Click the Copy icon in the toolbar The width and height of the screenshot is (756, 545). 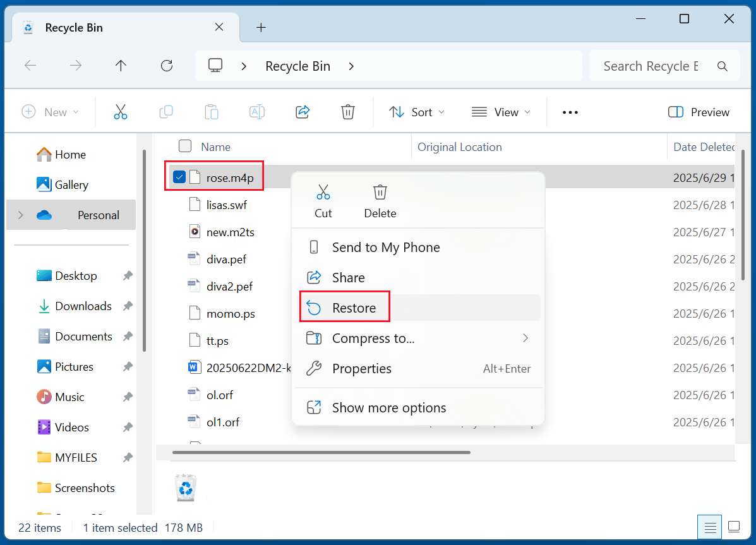click(165, 112)
